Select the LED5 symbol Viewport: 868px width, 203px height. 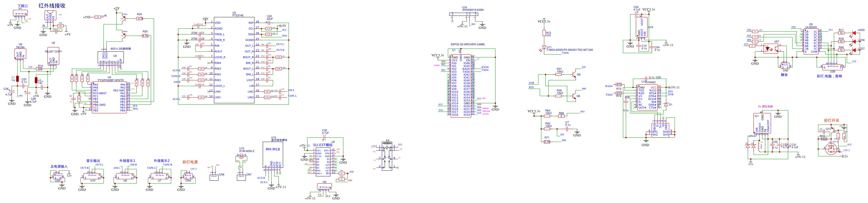pos(854,33)
